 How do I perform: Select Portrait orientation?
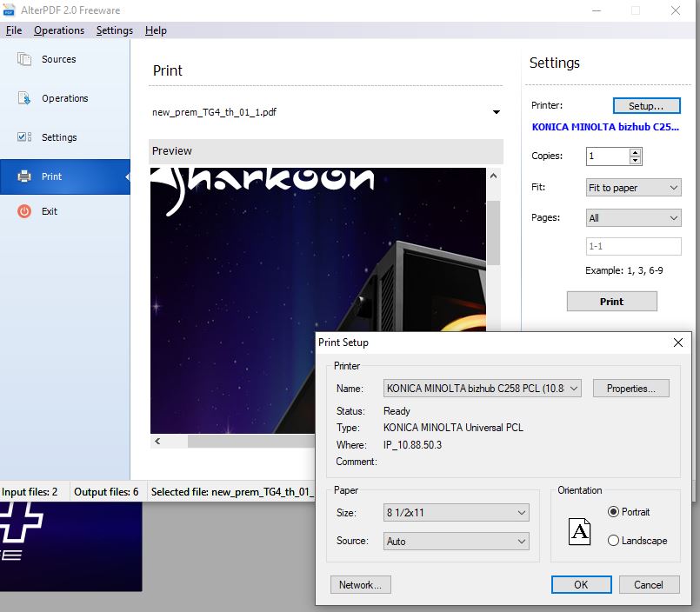coord(613,512)
